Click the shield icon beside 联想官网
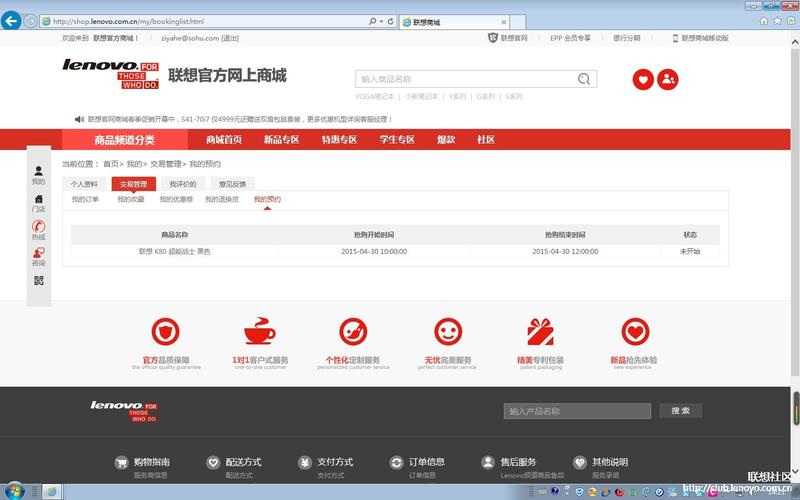The height and width of the screenshot is (500, 800). 492,38
